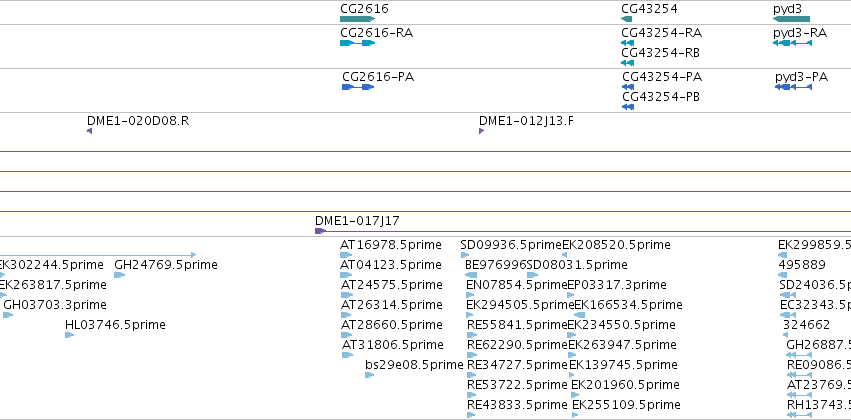This screenshot has width=851, height=420.
Task: Open the HL03746.5prime feature label
Action: (x=115, y=324)
